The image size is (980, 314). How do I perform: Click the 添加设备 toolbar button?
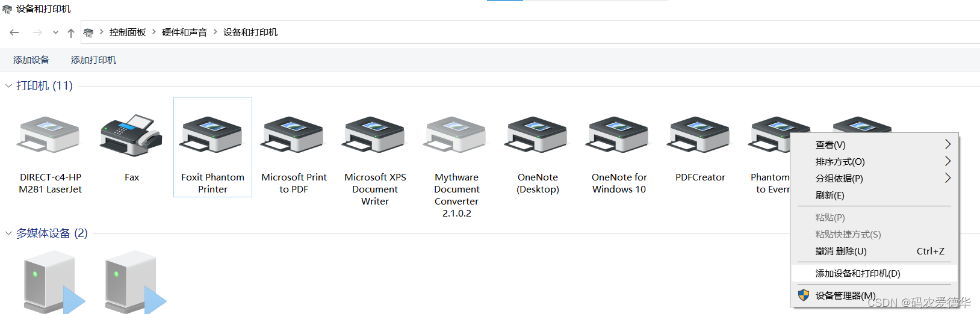(31, 60)
